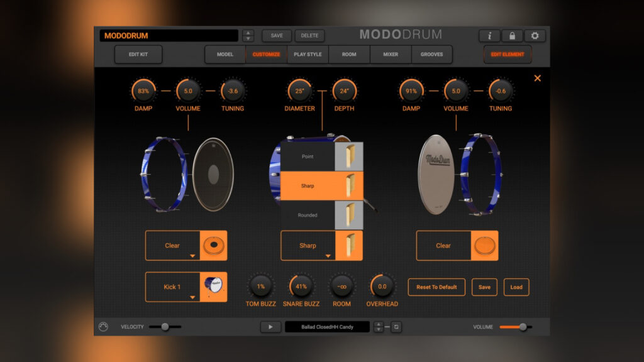Click the resonant head Clear icon
Screen dimensions: 644x362
[484, 245]
